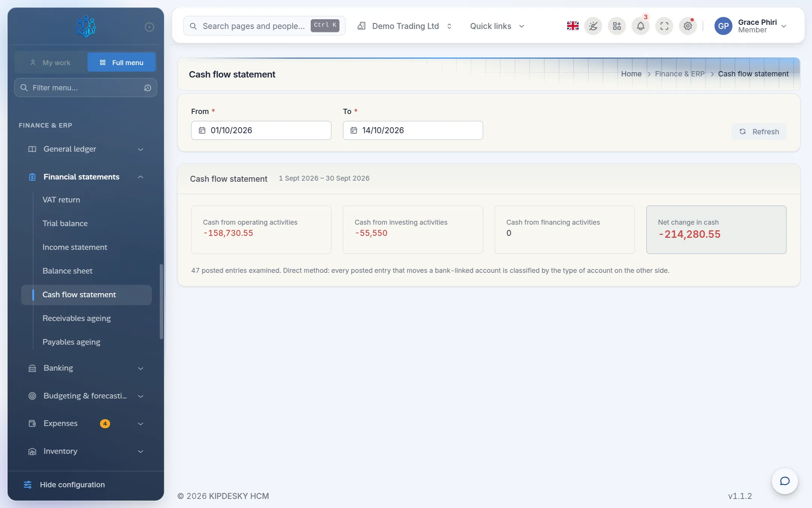Viewport: 812px width, 508px height.
Task: Collapse the Financial statements section
Action: tap(86, 177)
